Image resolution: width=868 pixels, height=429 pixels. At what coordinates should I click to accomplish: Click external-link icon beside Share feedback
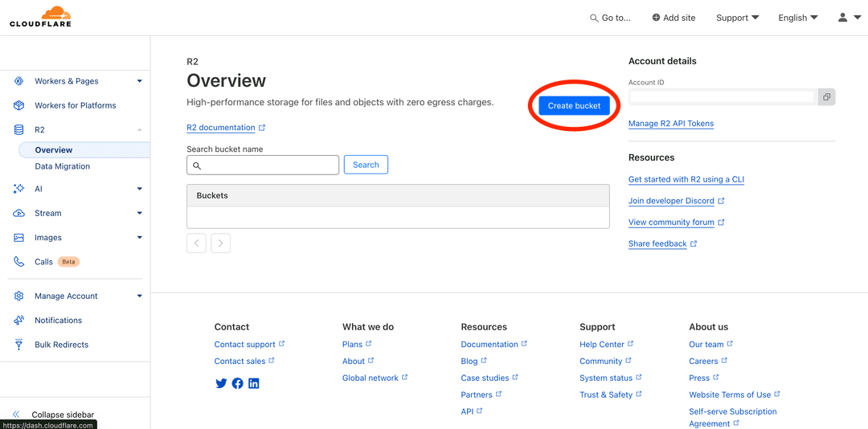tap(694, 243)
